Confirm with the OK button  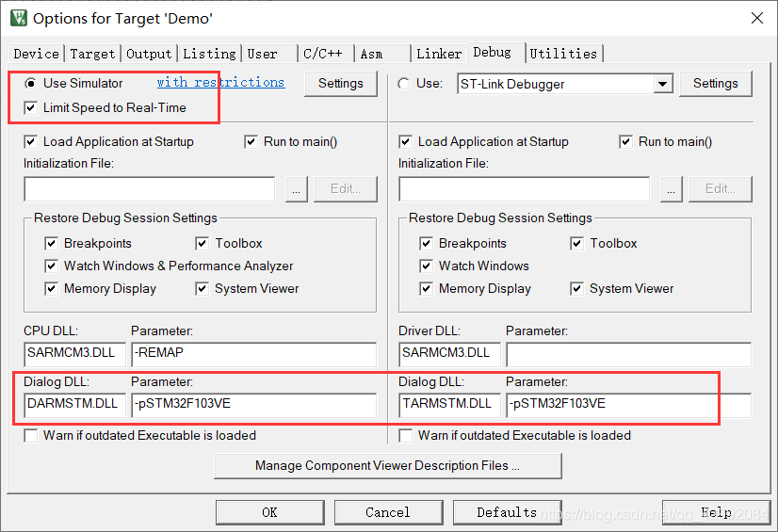tap(270, 512)
